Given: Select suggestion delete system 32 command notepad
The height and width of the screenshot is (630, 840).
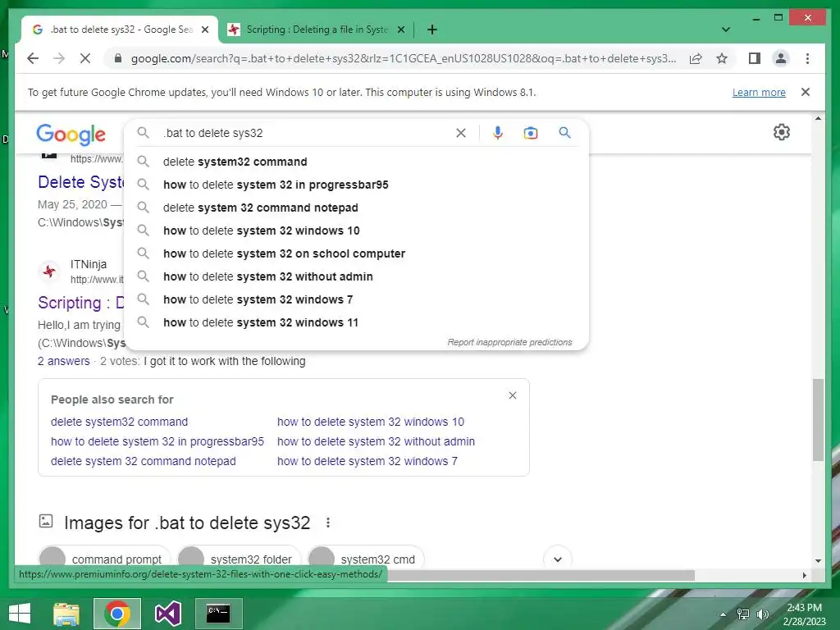Looking at the screenshot, I should click(x=356, y=208).
